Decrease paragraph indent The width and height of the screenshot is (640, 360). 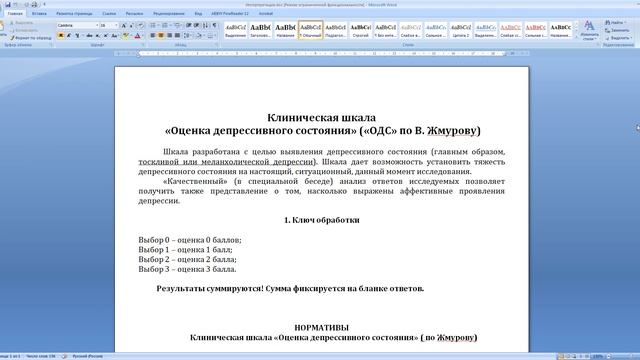coord(189,25)
